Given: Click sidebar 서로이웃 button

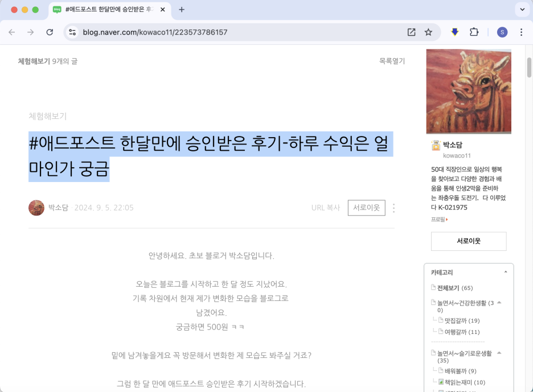Looking at the screenshot, I should point(469,241).
